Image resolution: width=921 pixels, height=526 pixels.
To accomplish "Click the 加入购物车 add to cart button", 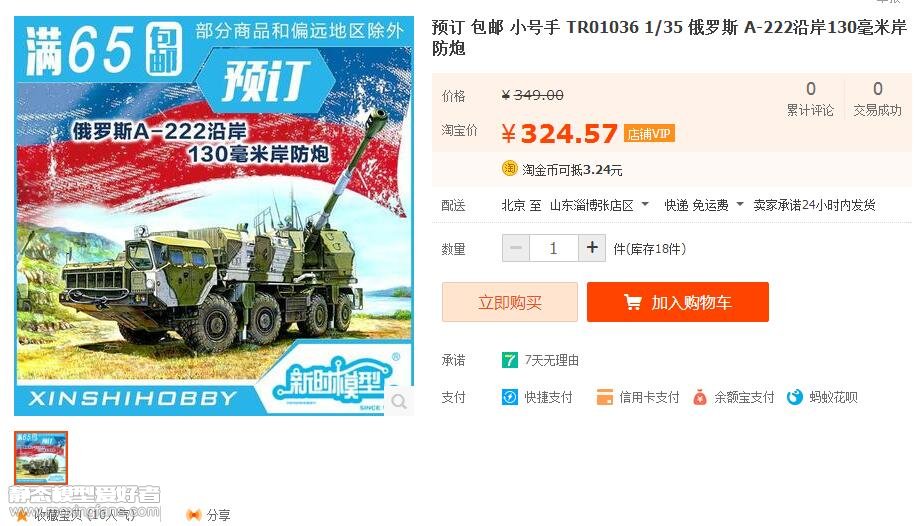I will click(678, 302).
